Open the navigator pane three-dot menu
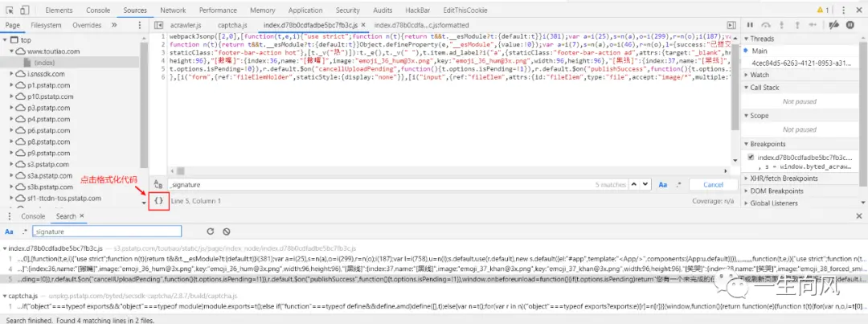Screen dimensions: 868x324 pyautogui.click(x=140, y=25)
